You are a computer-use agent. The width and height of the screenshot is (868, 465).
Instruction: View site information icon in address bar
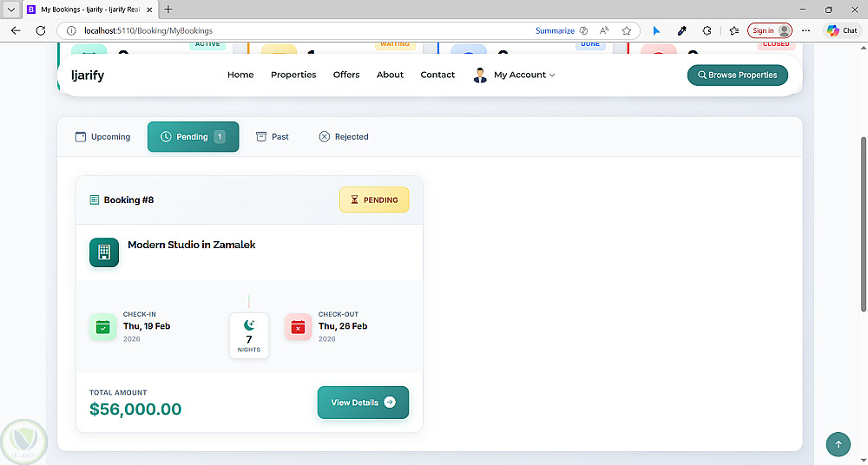pos(71,31)
